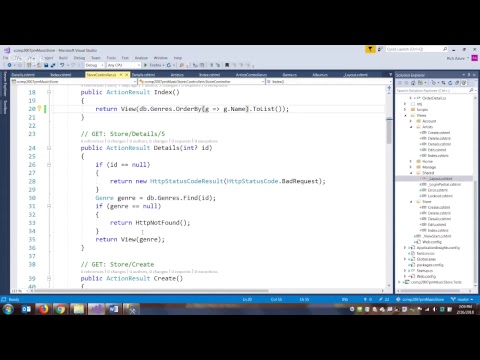Open the Build menu

click(63, 58)
